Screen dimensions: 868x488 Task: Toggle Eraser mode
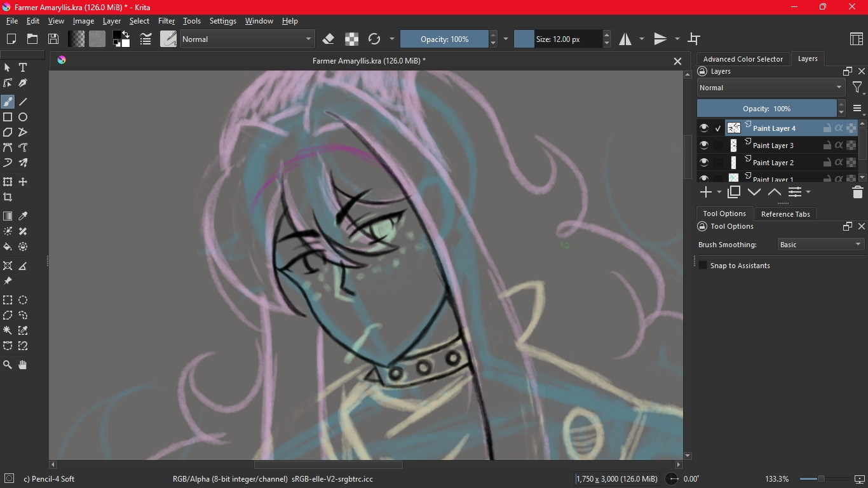329,39
